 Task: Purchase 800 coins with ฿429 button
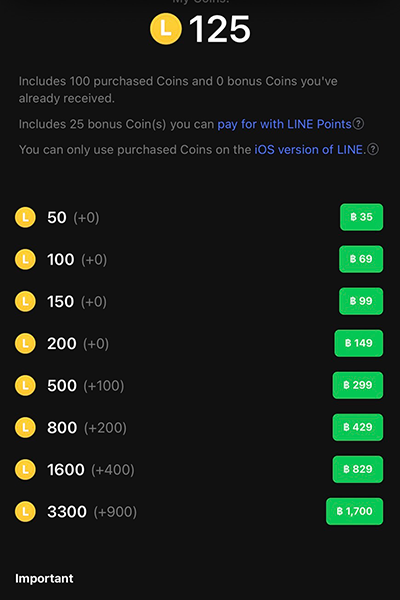[x=358, y=427]
